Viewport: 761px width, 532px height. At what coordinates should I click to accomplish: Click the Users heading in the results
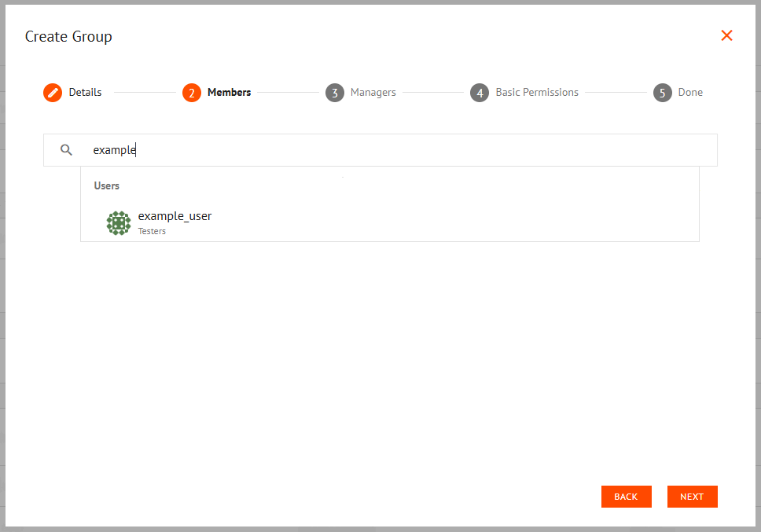[106, 185]
